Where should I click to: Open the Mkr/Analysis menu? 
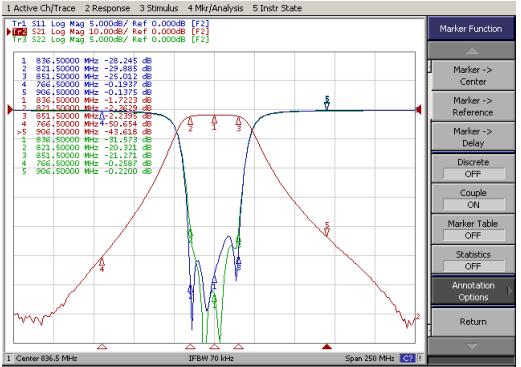(x=215, y=8)
